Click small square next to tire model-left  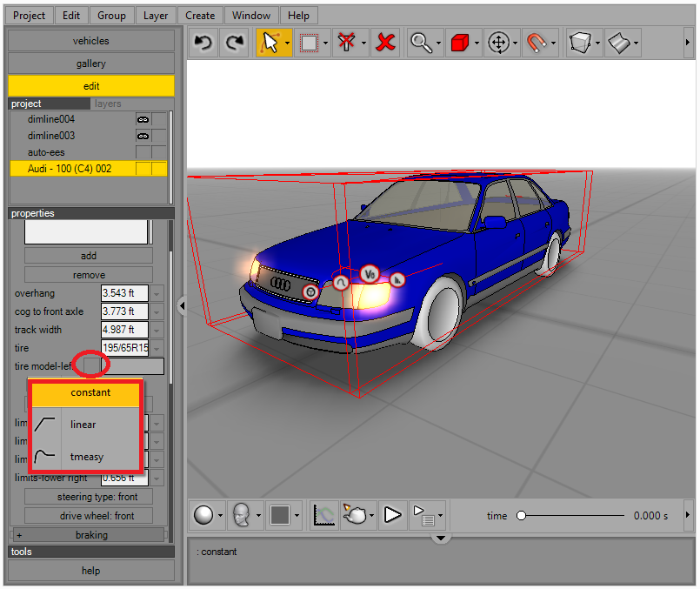click(92, 365)
